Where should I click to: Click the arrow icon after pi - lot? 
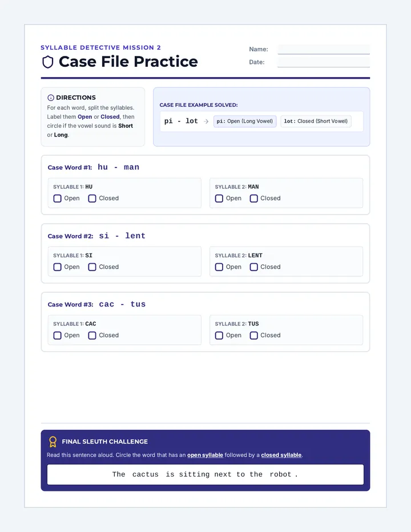(x=206, y=122)
